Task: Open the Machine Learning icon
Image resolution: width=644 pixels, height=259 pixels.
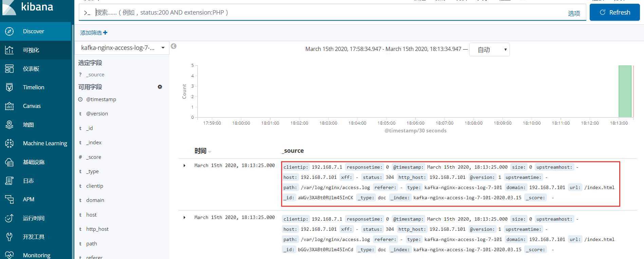Action: coord(10,143)
